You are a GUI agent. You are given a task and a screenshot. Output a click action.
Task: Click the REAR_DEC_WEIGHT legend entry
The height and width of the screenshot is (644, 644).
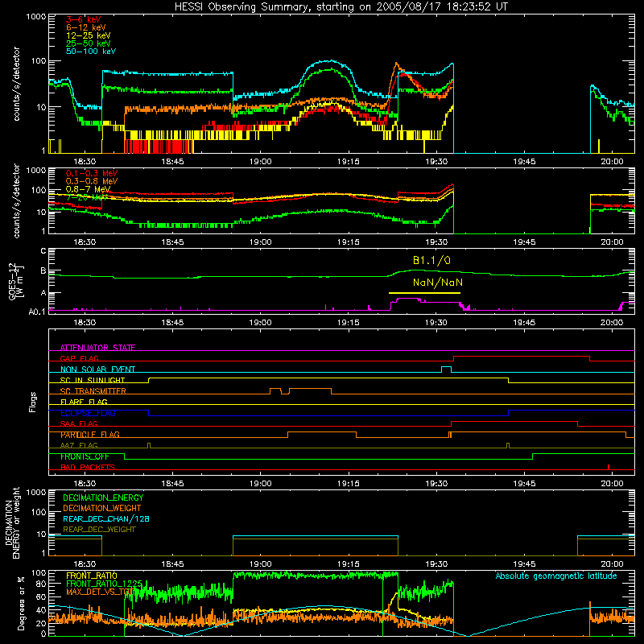[x=99, y=530]
